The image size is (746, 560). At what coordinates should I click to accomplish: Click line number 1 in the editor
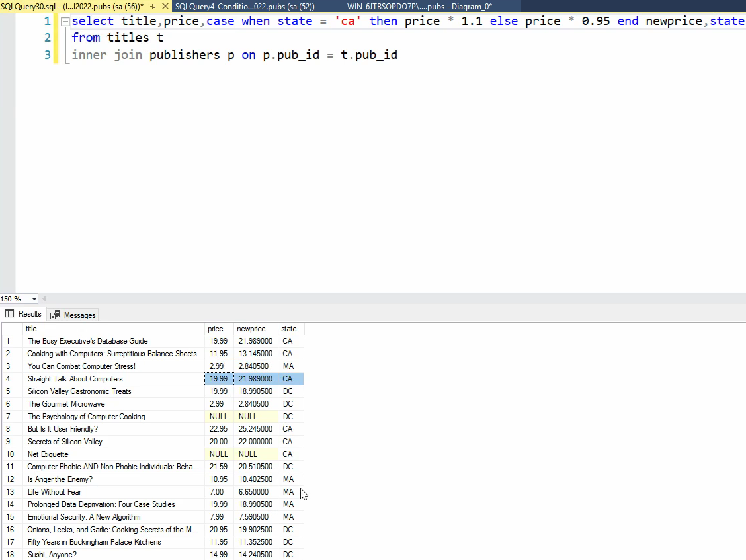tap(47, 21)
